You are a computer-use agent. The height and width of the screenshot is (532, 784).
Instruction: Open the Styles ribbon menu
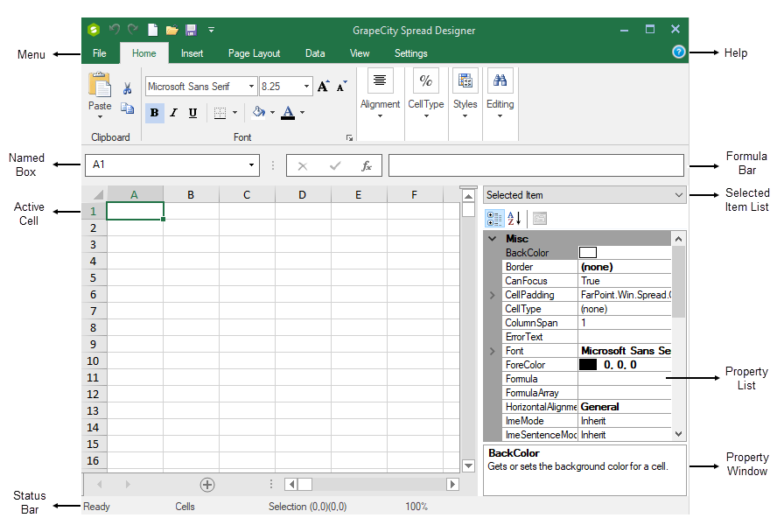(x=465, y=94)
